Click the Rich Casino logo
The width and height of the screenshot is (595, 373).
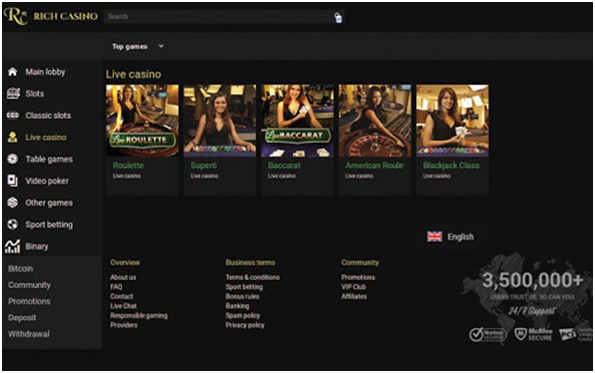50,16
